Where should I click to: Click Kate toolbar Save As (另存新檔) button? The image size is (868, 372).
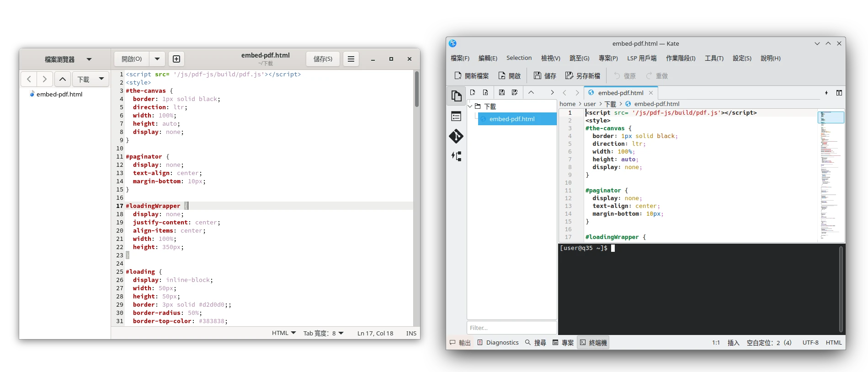pyautogui.click(x=583, y=76)
